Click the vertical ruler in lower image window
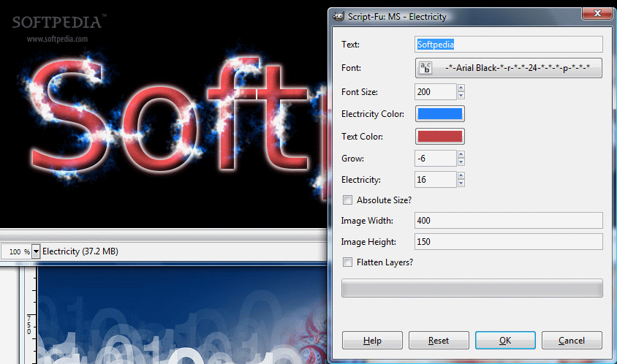The image size is (617, 364). pyautogui.click(x=31, y=316)
